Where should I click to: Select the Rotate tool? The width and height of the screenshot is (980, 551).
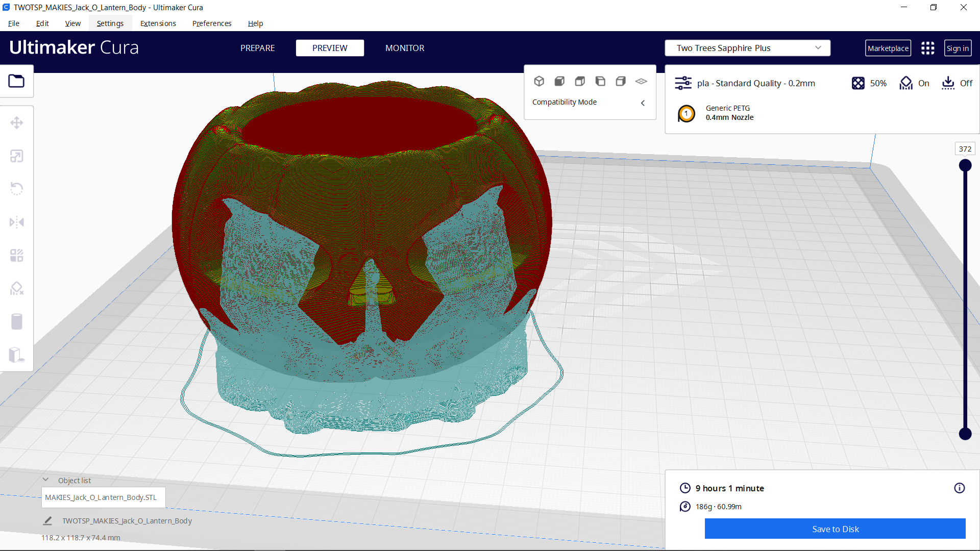(16, 189)
